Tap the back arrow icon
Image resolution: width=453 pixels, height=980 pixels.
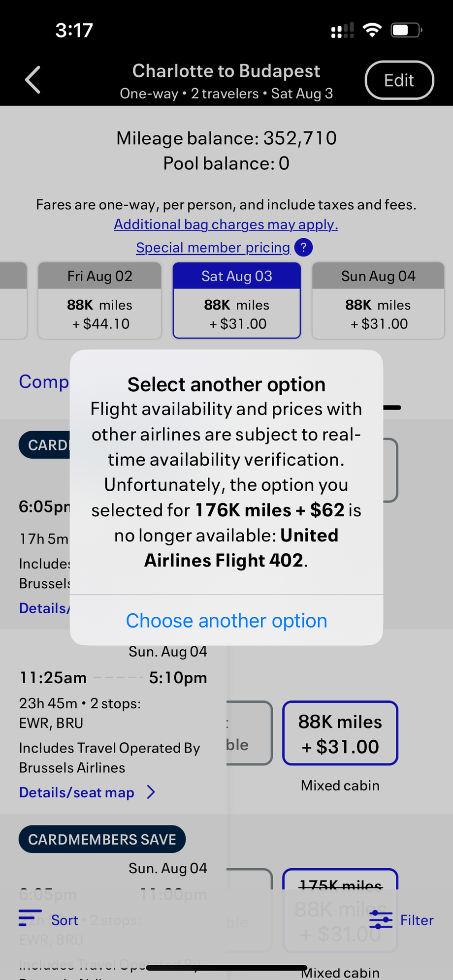pos(33,80)
